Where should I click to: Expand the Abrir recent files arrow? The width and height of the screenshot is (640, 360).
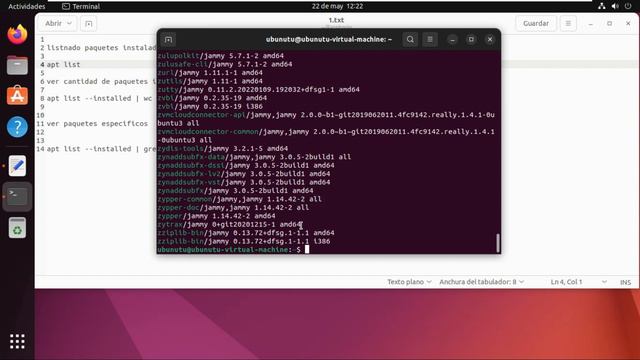[69, 24]
